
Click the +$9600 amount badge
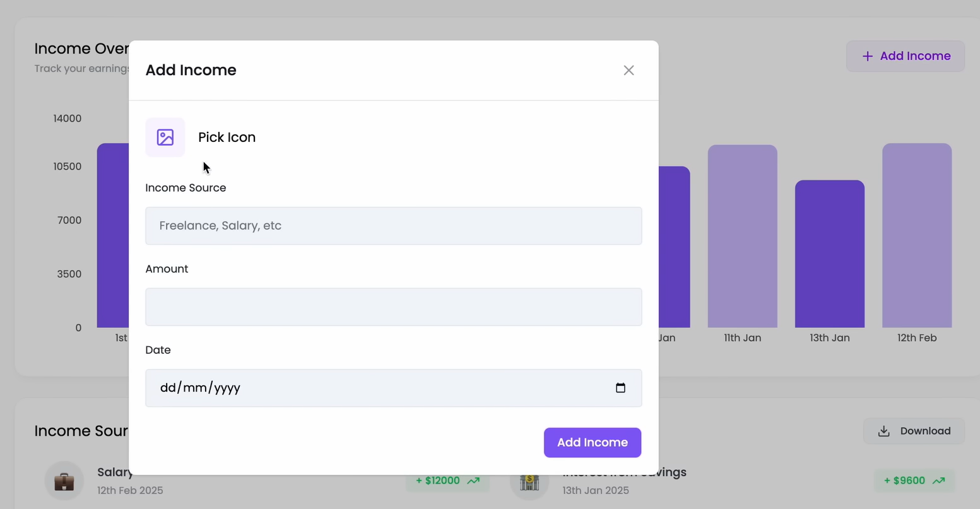(x=905, y=481)
